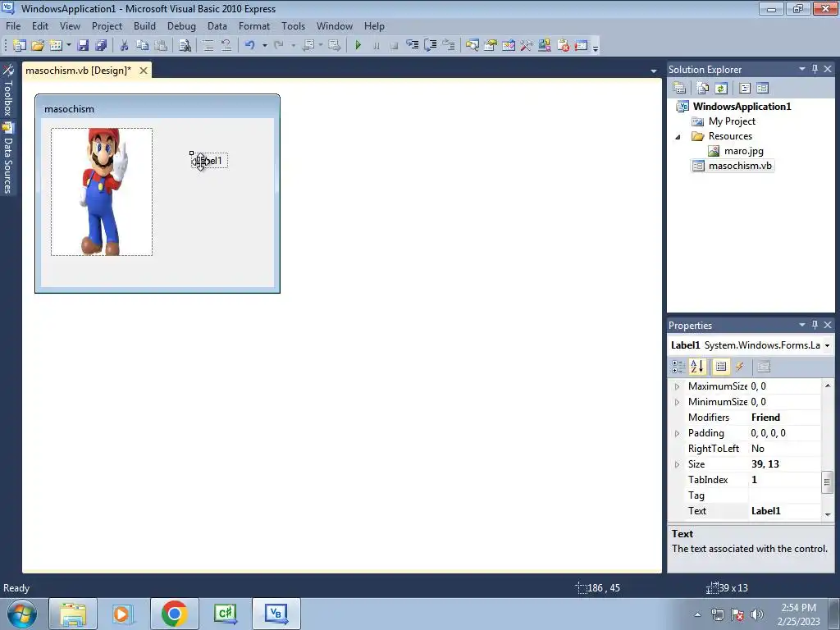The image size is (840, 630).
Task: Click the View Designer icon in Solution Explorer
Action: pos(763,88)
